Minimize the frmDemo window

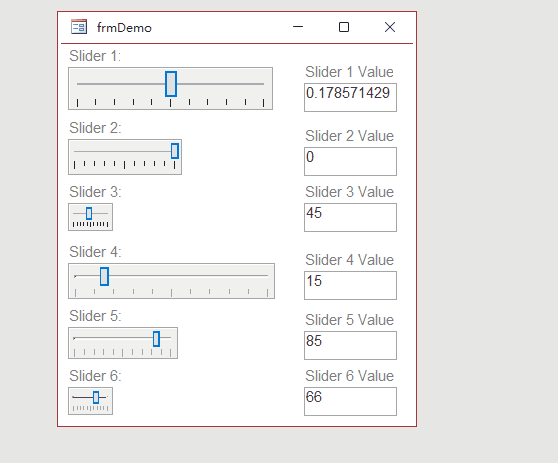pyautogui.click(x=298, y=27)
